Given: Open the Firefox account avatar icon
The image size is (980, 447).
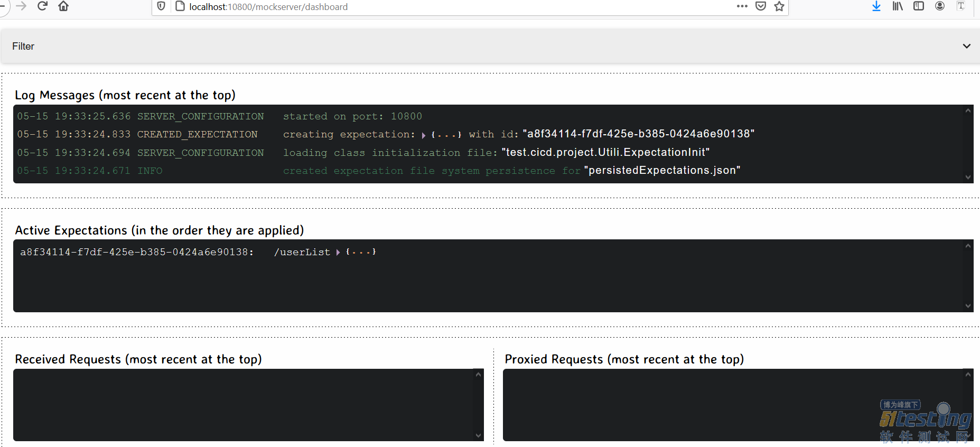Looking at the screenshot, I should (x=940, y=6).
